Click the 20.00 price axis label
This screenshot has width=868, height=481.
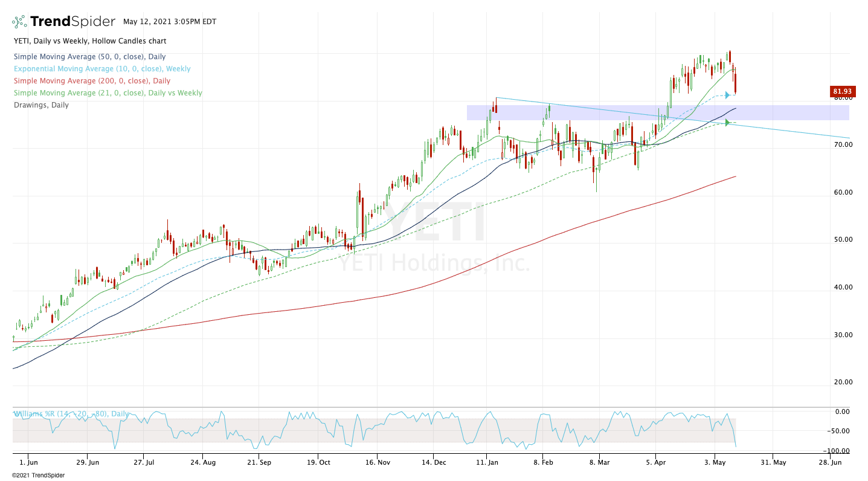(843, 382)
